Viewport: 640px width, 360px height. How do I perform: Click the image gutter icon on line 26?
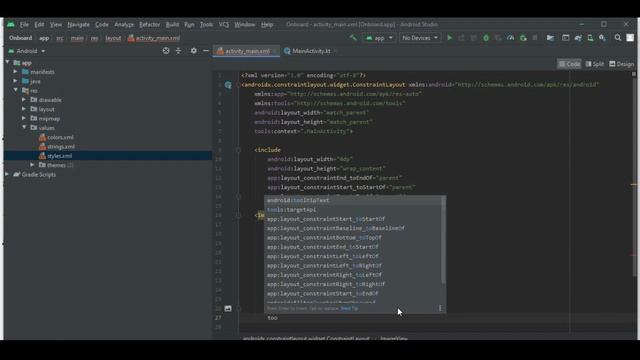pos(228,309)
